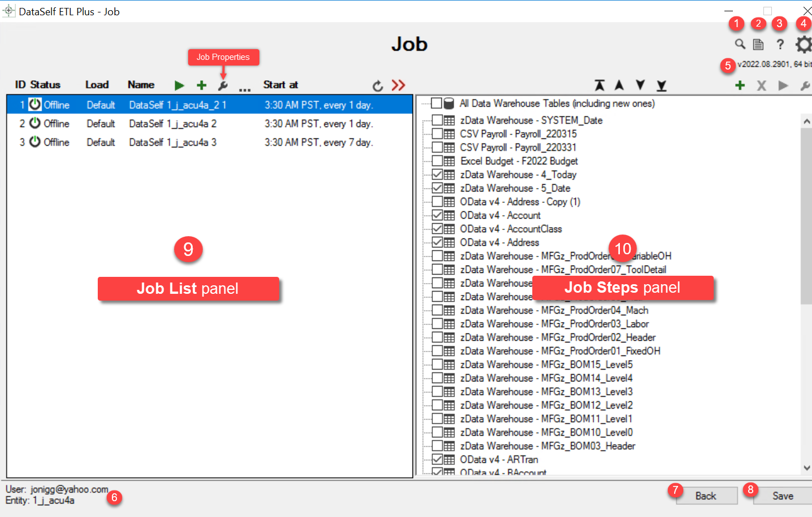Click the Back button
Image resolution: width=812 pixels, height=517 pixels.
[706, 496]
